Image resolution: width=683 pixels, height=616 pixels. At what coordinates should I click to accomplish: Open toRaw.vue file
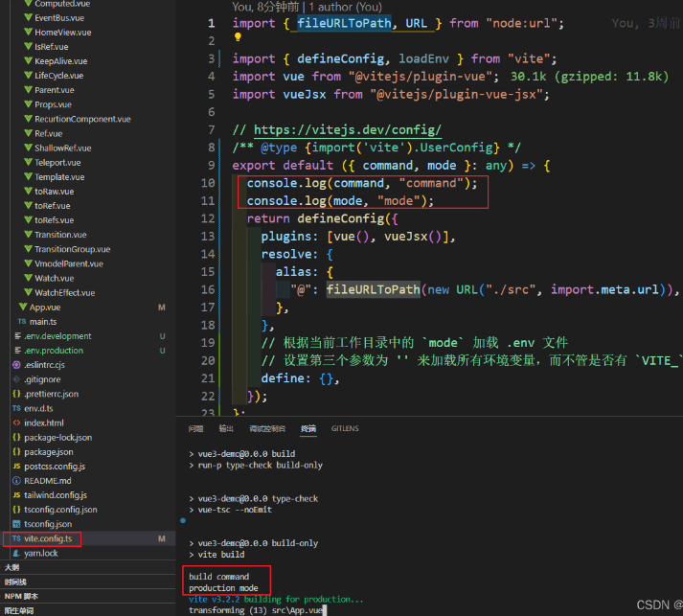(x=54, y=192)
